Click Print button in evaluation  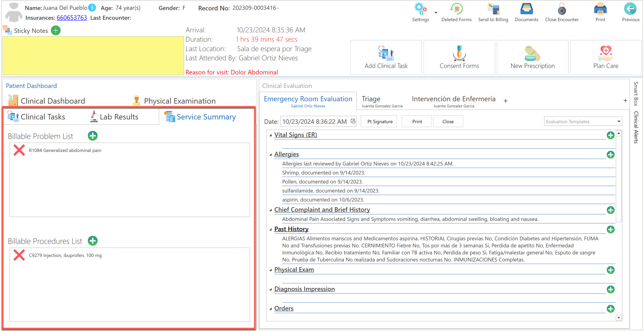(x=417, y=121)
